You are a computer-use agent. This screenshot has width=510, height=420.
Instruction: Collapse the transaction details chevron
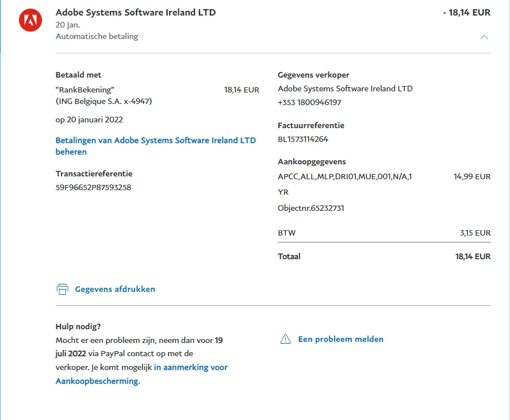(484, 37)
